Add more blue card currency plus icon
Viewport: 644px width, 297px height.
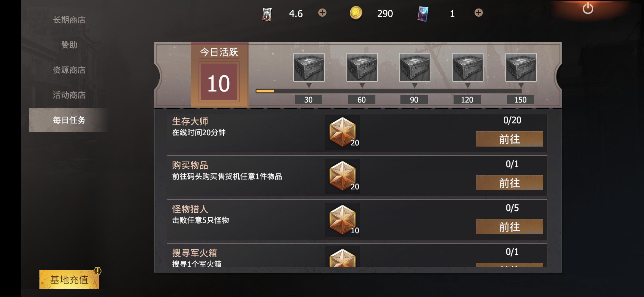click(479, 13)
